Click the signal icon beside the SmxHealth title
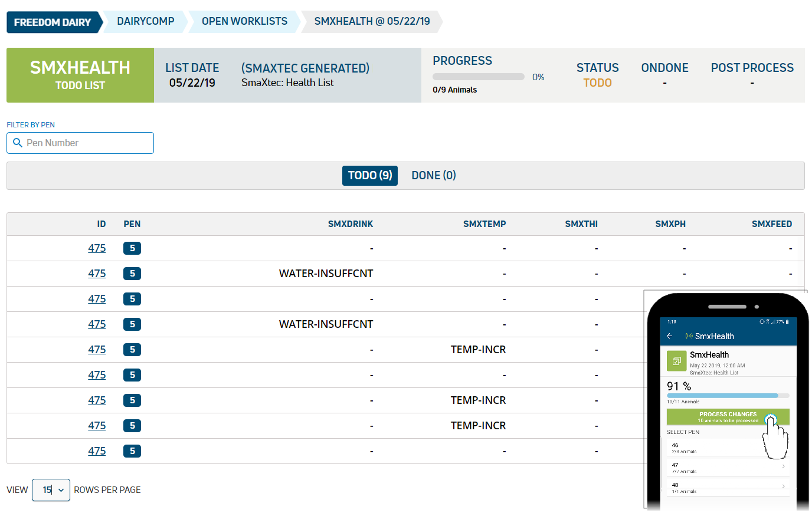This screenshot has width=812, height=513. (689, 336)
